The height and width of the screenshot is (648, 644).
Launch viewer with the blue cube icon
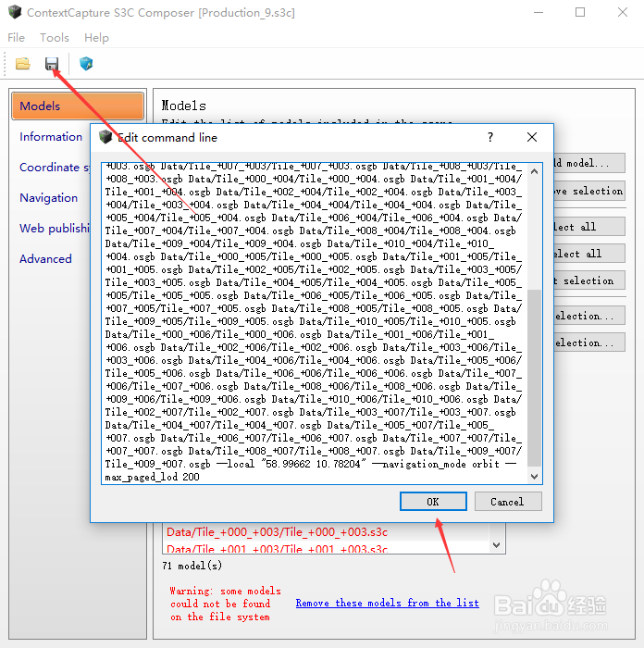click(86, 64)
